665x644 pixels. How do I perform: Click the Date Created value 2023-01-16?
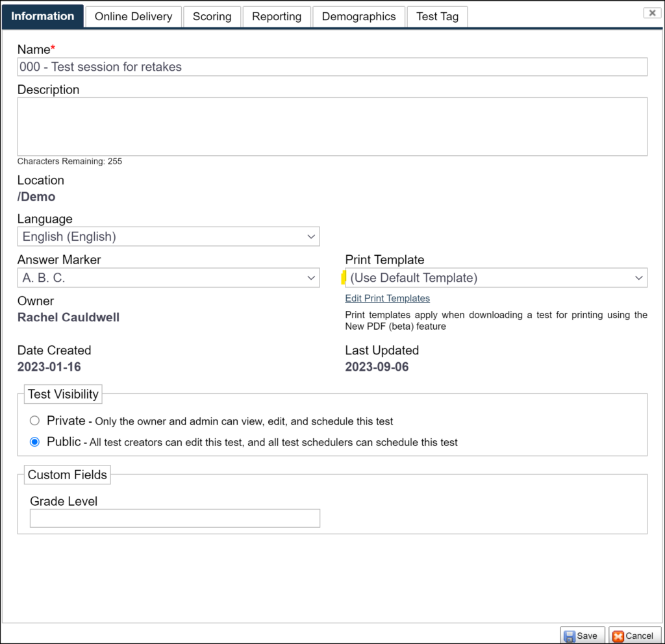(49, 367)
